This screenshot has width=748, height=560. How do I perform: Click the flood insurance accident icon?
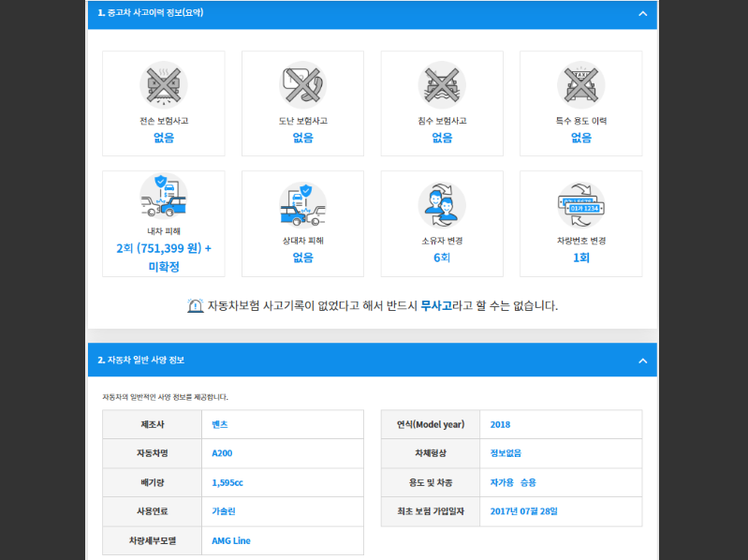click(442, 84)
